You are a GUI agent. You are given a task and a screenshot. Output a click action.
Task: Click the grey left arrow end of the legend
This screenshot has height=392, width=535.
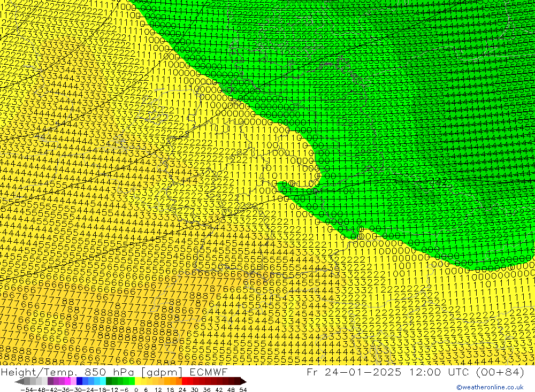(19, 381)
